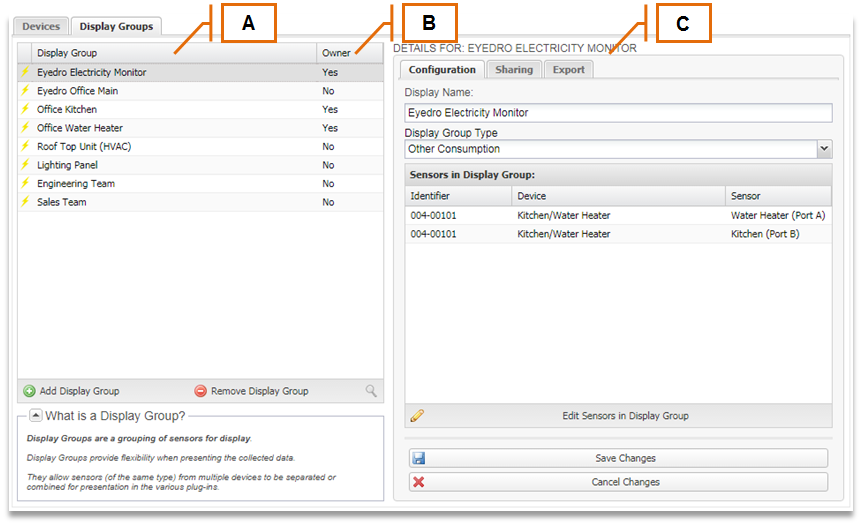The width and height of the screenshot is (864, 524).
Task: Click Owner value Yes for Office Kitchen
Action: (330, 109)
